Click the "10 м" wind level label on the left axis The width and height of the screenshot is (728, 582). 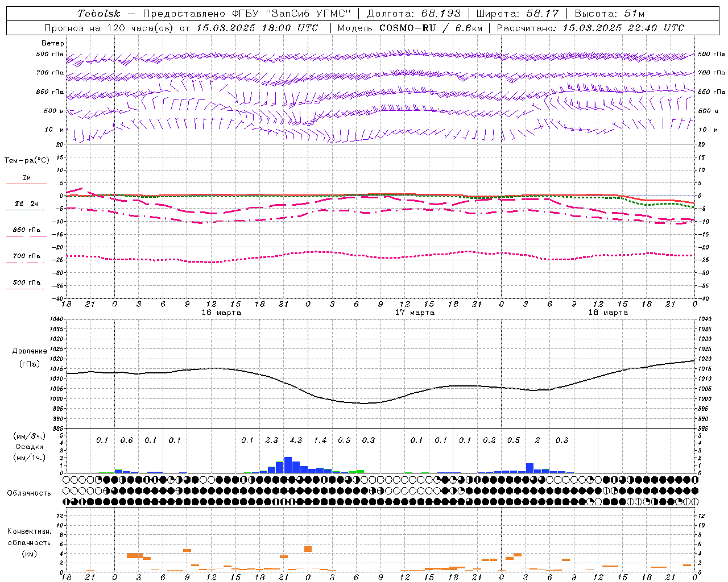[x=55, y=130]
